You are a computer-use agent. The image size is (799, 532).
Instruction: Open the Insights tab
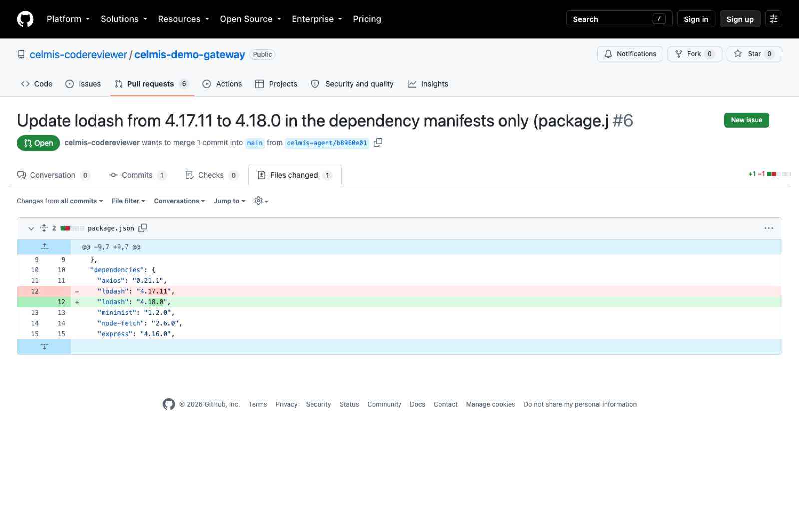[x=428, y=84]
